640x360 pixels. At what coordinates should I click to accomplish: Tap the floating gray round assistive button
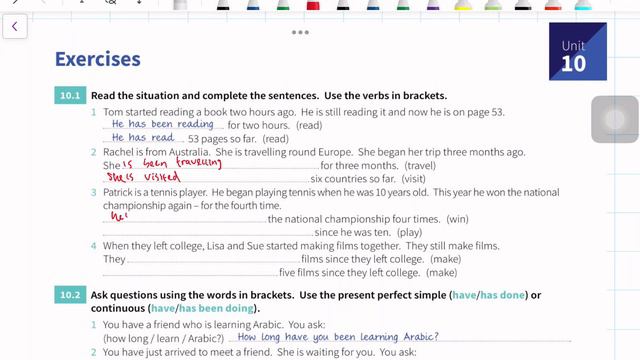(x=615, y=119)
